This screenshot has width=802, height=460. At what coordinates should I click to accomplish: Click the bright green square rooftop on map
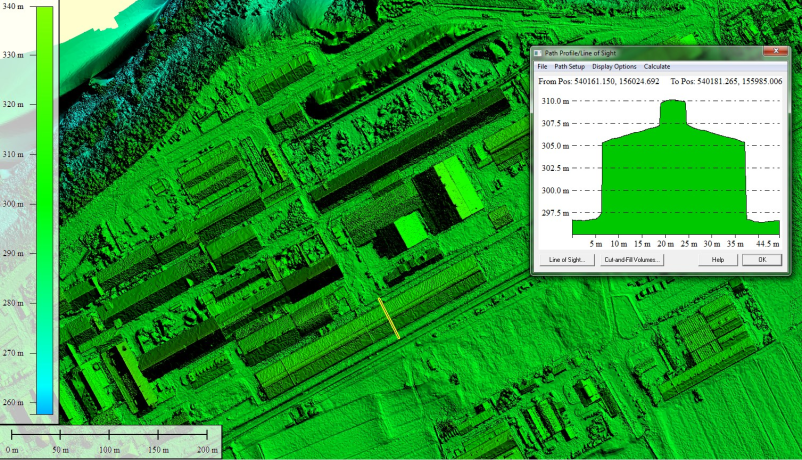point(409,232)
